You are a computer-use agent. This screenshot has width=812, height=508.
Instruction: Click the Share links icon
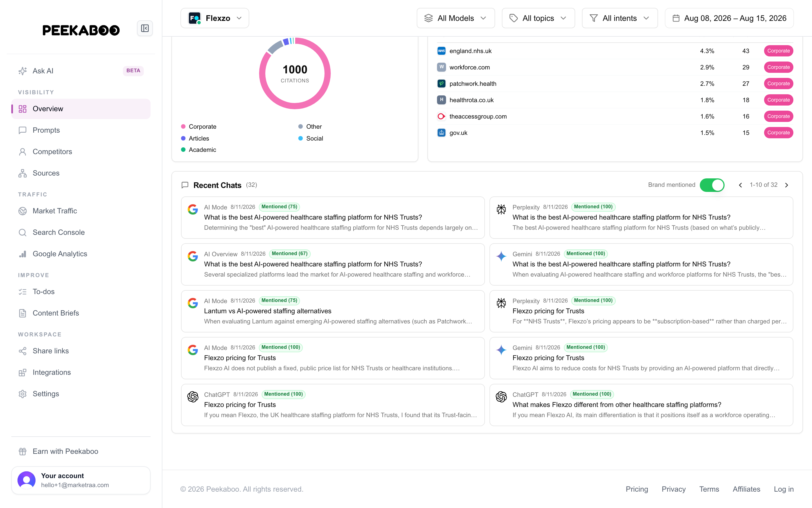(x=23, y=351)
